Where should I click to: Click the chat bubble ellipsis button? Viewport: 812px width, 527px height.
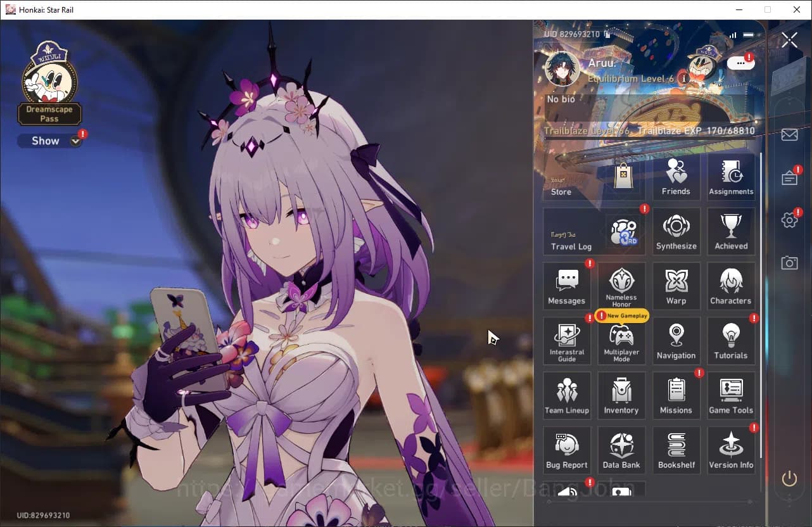[x=740, y=63]
